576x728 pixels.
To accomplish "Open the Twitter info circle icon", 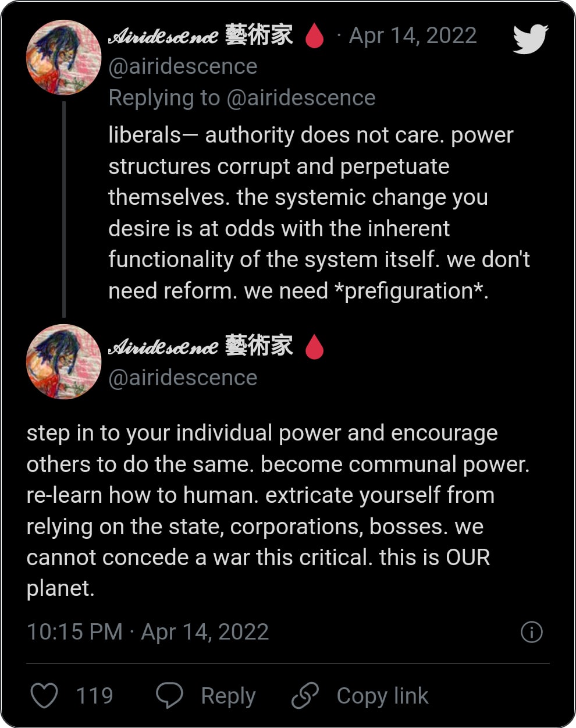I will pyautogui.click(x=531, y=632).
